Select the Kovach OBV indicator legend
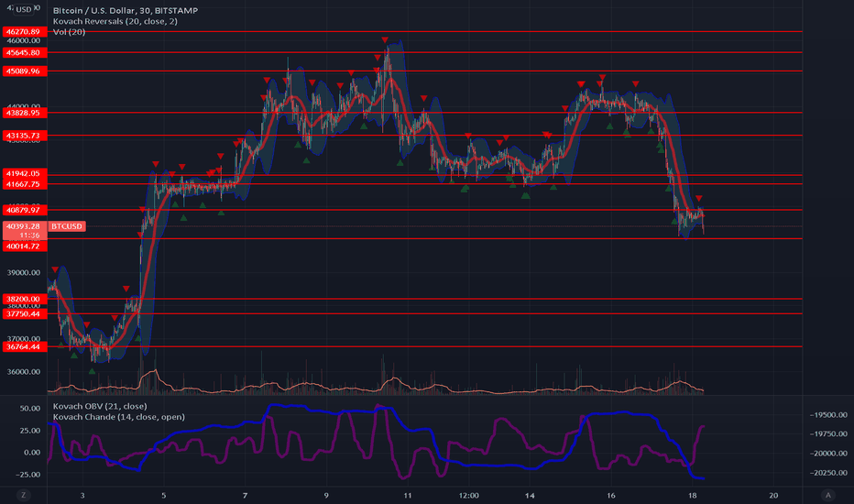 tap(100, 406)
